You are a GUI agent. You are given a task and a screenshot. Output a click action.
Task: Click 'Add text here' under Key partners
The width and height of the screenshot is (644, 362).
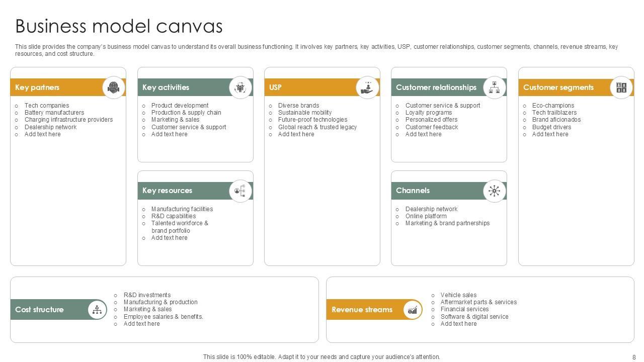pos(42,134)
